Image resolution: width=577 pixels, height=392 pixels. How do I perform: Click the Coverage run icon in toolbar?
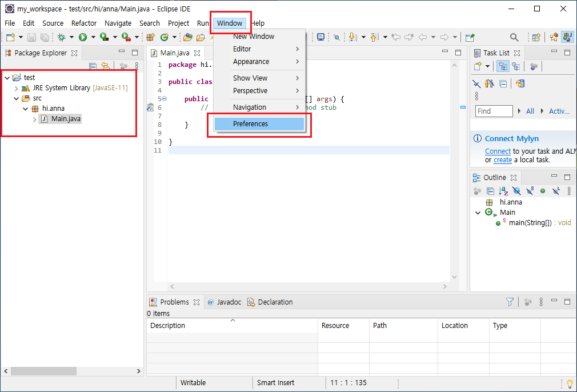pos(105,37)
